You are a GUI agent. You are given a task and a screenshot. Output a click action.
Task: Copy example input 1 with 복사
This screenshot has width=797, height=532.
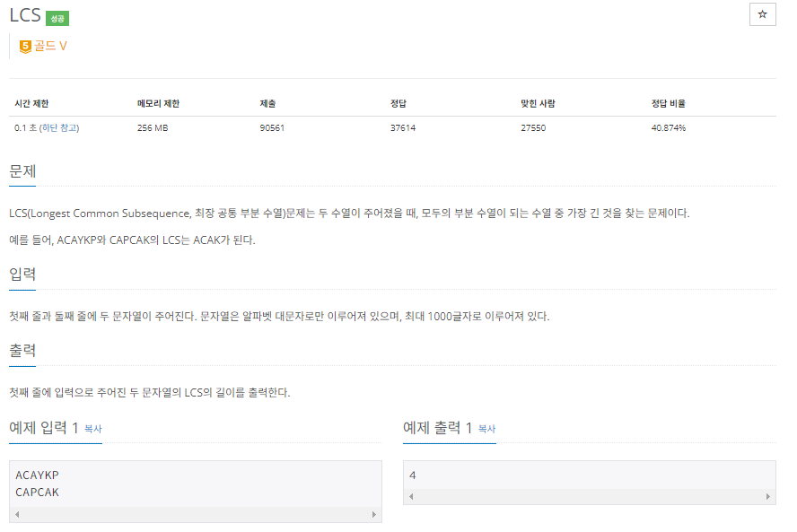(x=93, y=429)
